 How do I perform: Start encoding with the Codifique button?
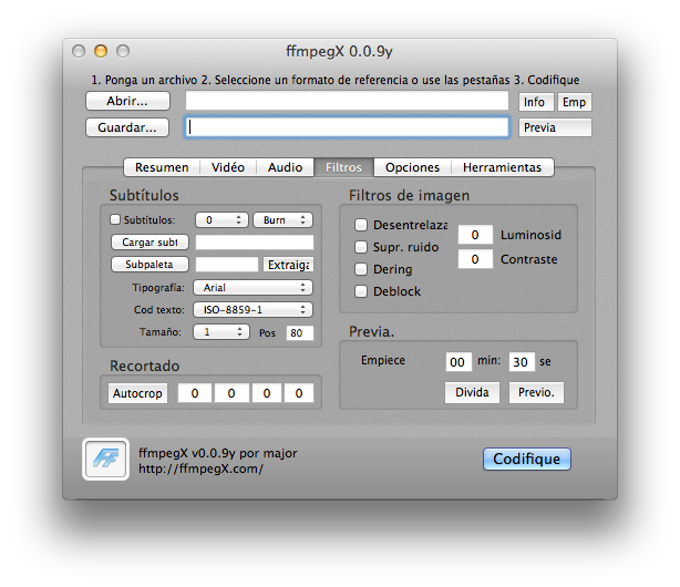pyautogui.click(x=527, y=459)
